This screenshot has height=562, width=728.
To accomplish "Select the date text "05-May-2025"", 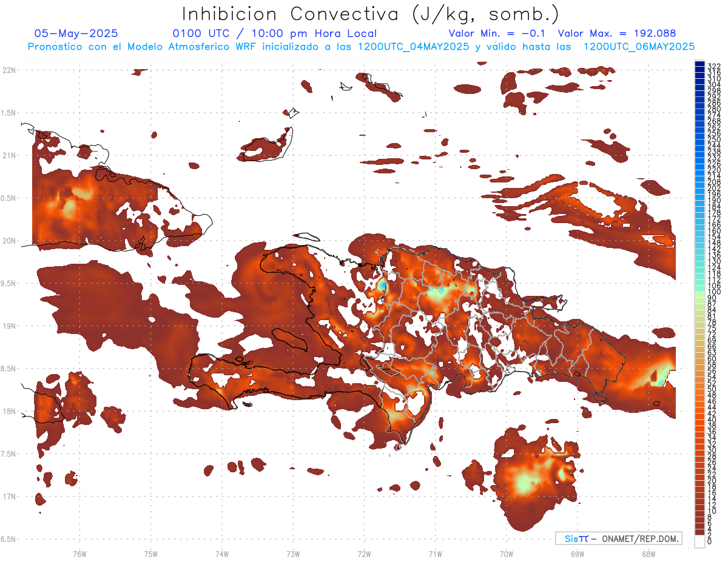I will coord(76,33).
